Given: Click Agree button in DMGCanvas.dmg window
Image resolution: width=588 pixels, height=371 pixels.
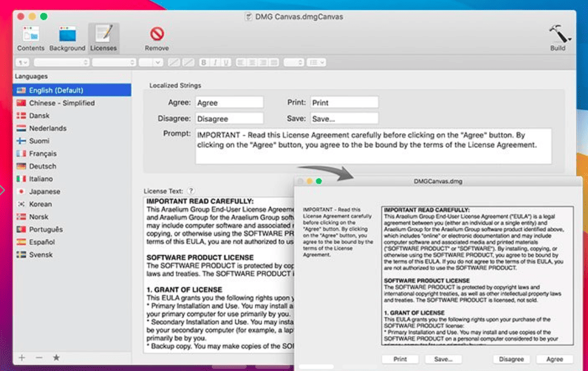Looking at the screenshot, I should click(555, 360).
